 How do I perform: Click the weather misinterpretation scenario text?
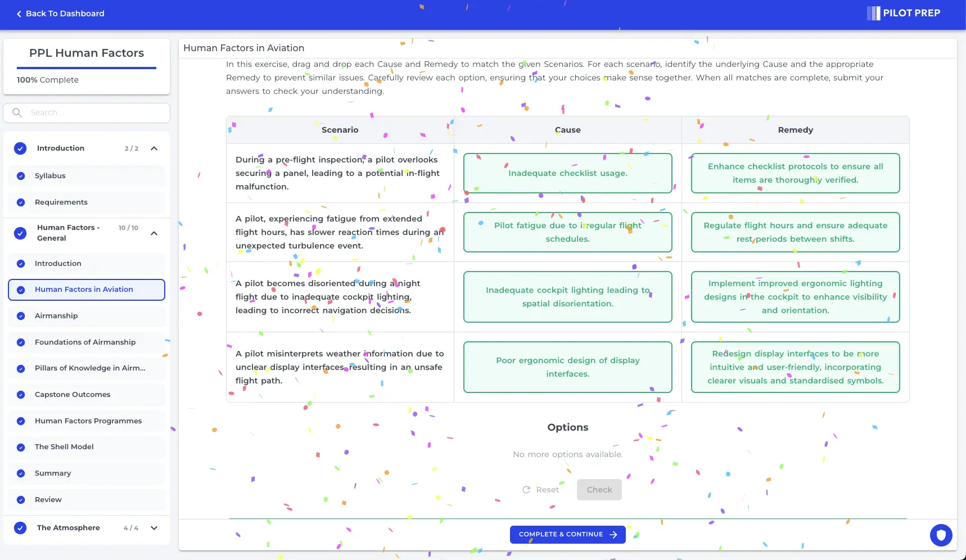point(340,367)
